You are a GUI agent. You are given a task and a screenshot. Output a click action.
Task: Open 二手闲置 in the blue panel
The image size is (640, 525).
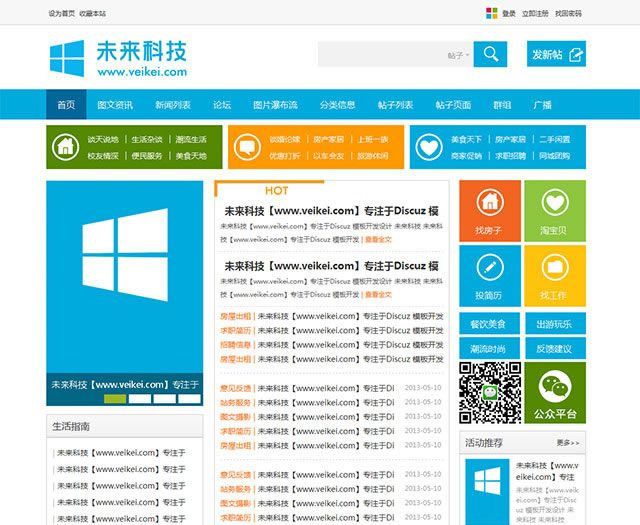coord(555,140)
